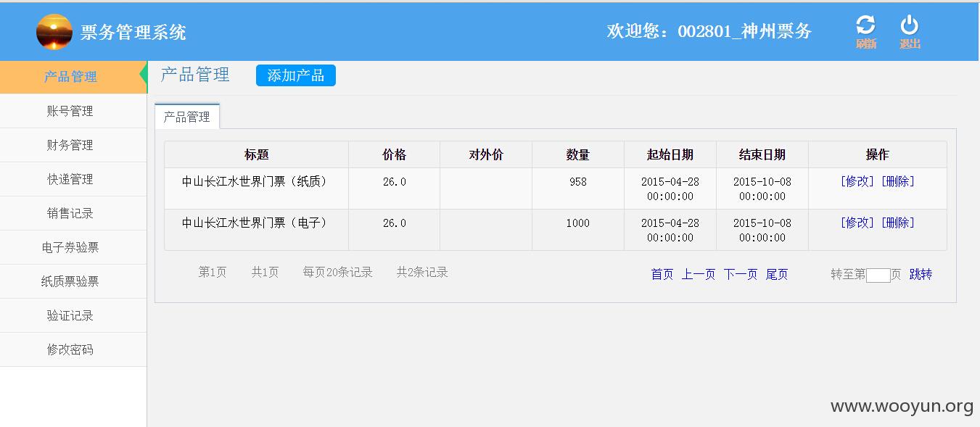Image resolution: width=980 pixels, height=427 pixels.
Task: Click the 共1页 pagination text
Action: [x=265, y=272]
